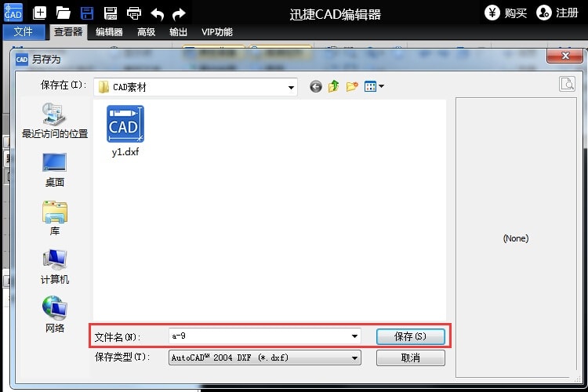This screenshot has width=588, height=392.
Task: Open the 保存类型 format dropdown
Action: coord(265,358)
